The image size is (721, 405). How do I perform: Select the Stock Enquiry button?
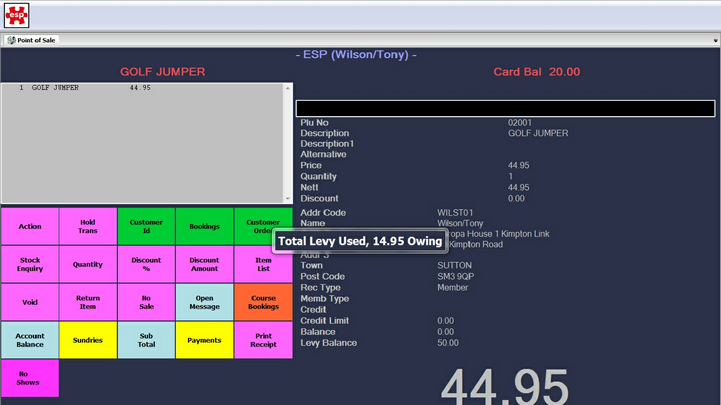tap(30, 264)
